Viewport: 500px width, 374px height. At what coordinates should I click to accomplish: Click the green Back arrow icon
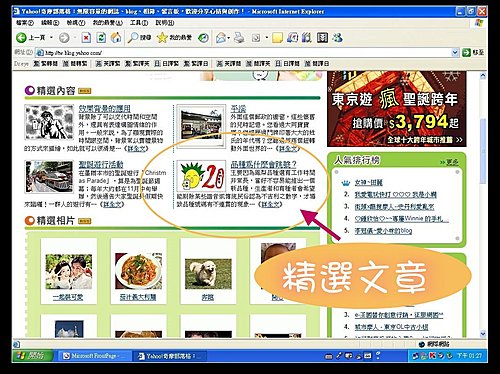(x=21, y=37)
